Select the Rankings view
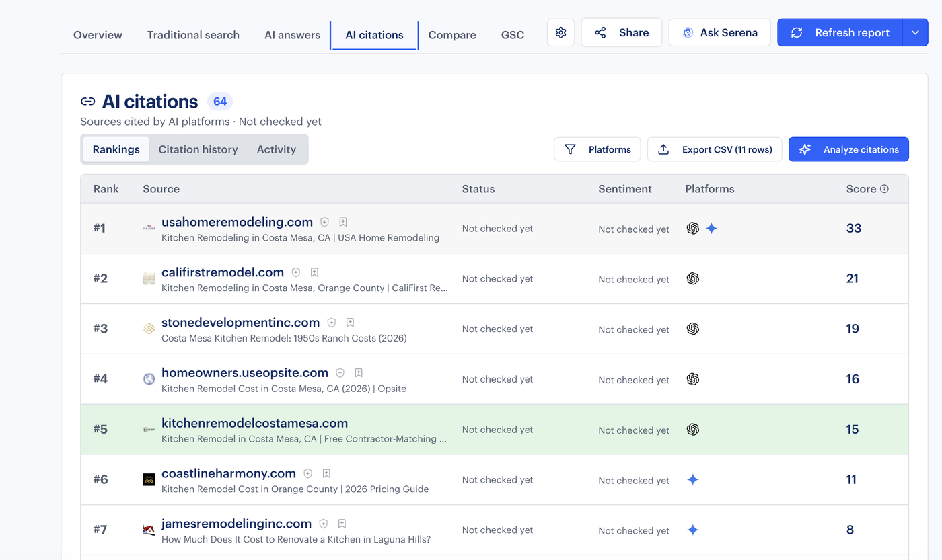Viewport: 942px width, 560px height. point(116,149)
